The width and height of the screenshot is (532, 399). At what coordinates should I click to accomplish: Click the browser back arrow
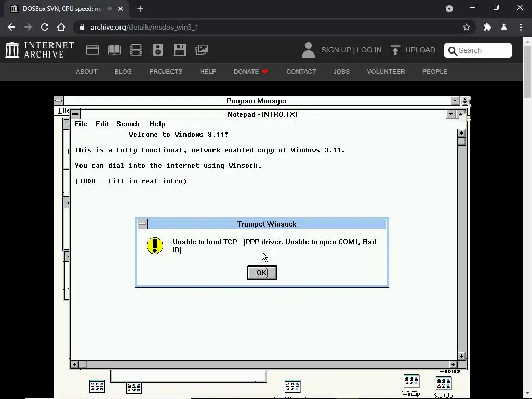[11, 27]
